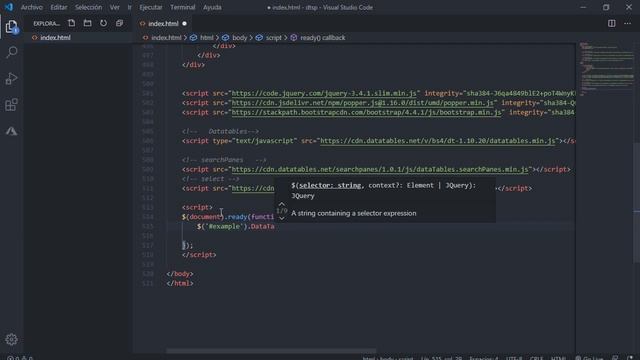Click the vertical scrollbar thumb of editor
The image size is (640, 360).
(x=636, y=203)
